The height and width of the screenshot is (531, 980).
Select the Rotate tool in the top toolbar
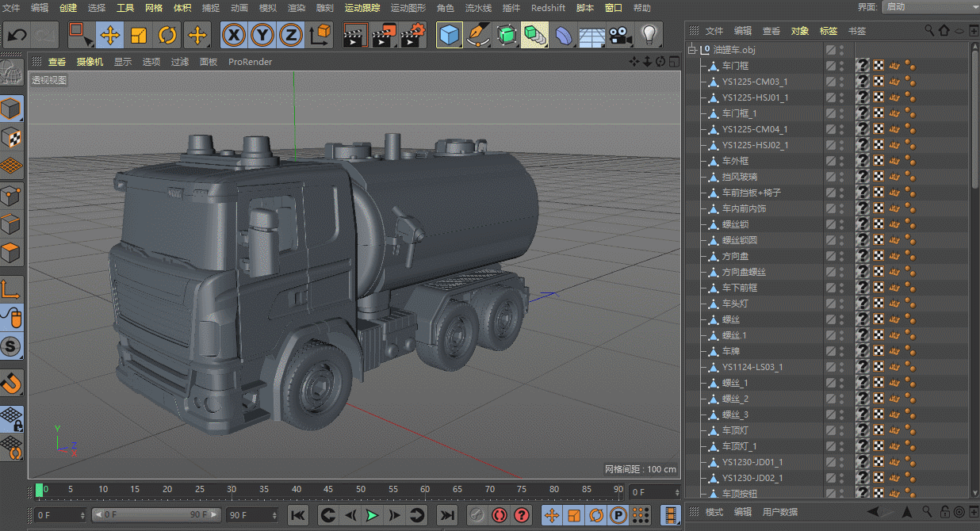tap(167, 35)
